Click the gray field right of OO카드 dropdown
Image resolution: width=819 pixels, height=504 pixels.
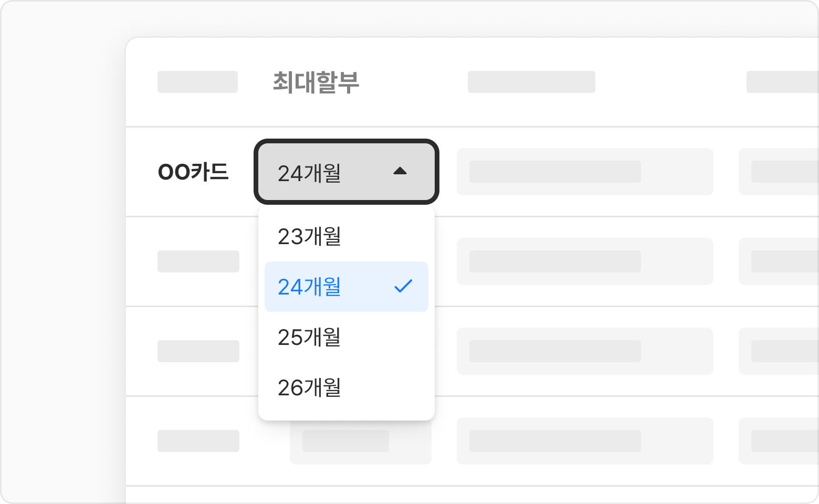tap(585, 172)
